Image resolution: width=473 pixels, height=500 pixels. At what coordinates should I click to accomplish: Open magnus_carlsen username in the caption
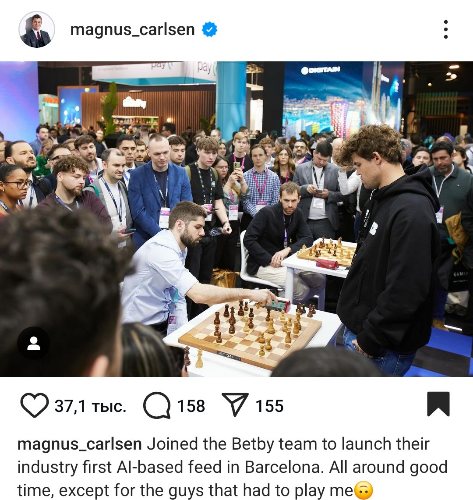[79, 445]
